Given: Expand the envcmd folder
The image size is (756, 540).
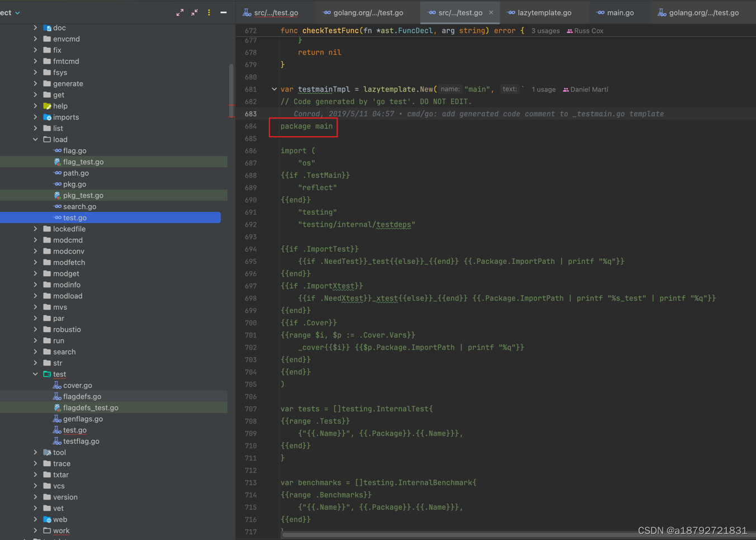Looking at the screenshot, I should click(35, 39).
